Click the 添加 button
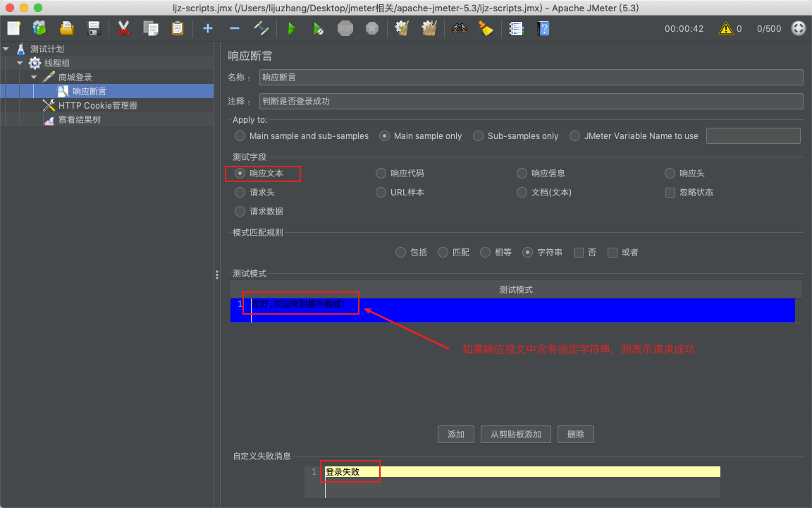Image resolution: width=812 pixels, height=508 pixels. point(456,435)
